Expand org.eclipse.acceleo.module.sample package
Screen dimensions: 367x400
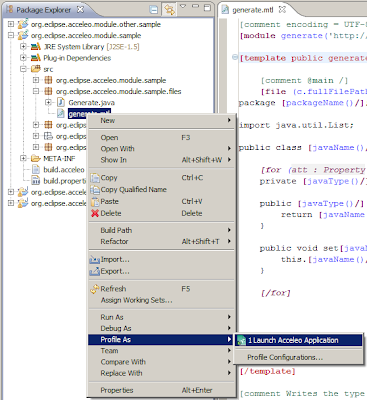36,80
